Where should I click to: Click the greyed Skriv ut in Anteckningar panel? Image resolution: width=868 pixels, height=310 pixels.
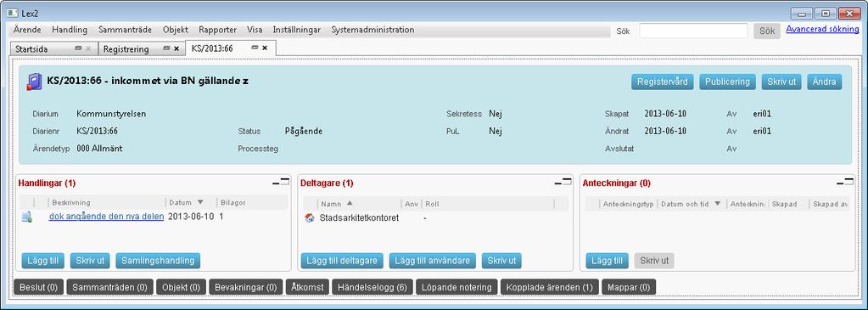click(654, 260)
